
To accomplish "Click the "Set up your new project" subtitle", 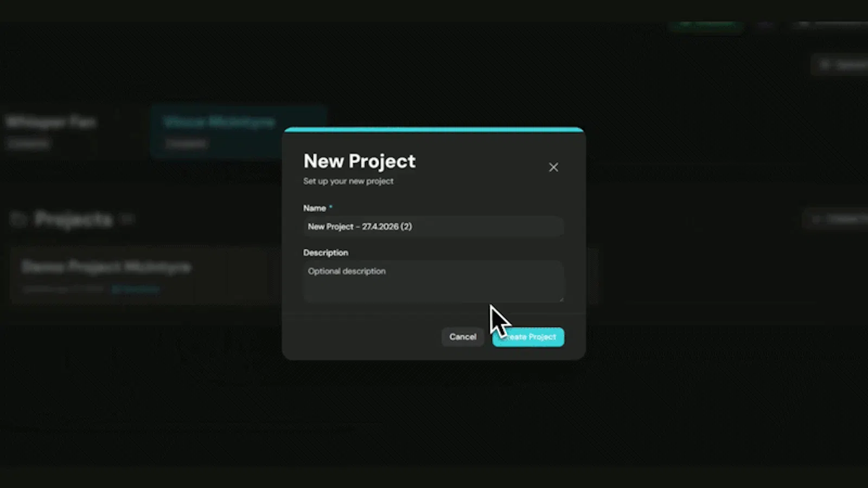I will 348,181.
